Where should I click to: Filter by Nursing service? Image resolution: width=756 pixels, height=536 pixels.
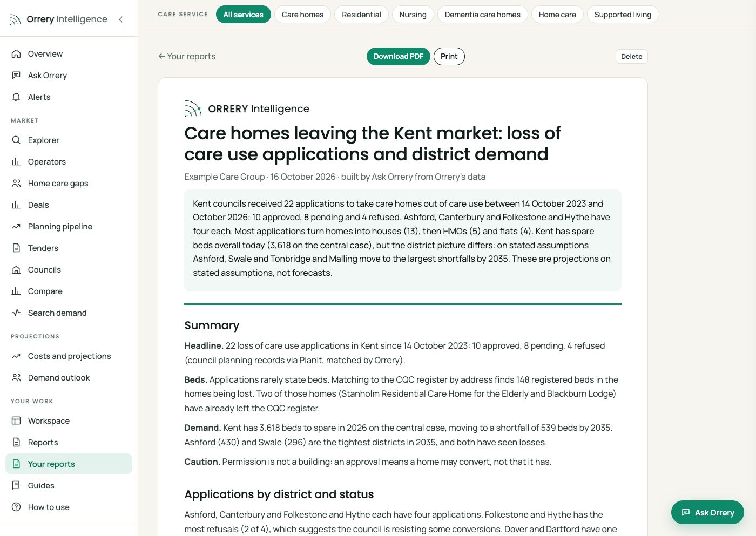[x=413, y=15]
